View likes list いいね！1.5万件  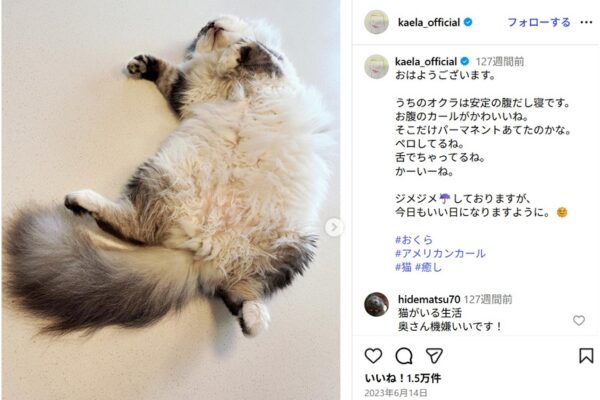(x=403, y=378)
